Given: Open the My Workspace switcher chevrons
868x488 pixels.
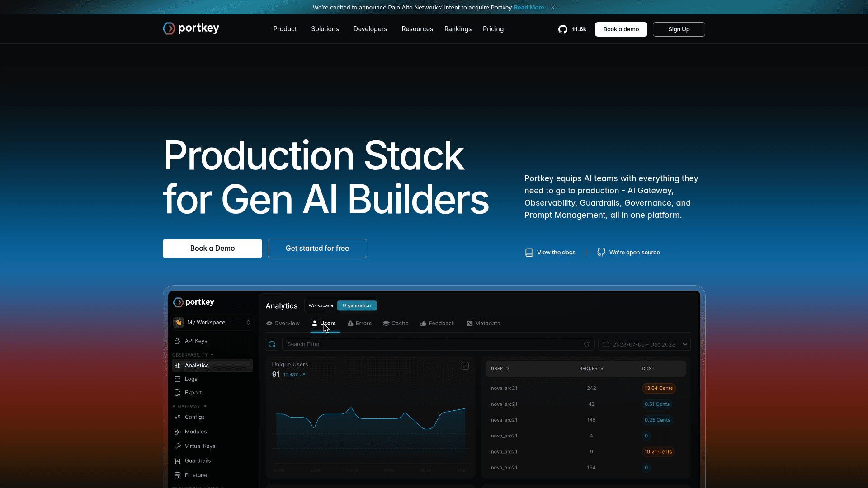Looking at the screenshot, I should pyautogui.click(x=248, y=322).
